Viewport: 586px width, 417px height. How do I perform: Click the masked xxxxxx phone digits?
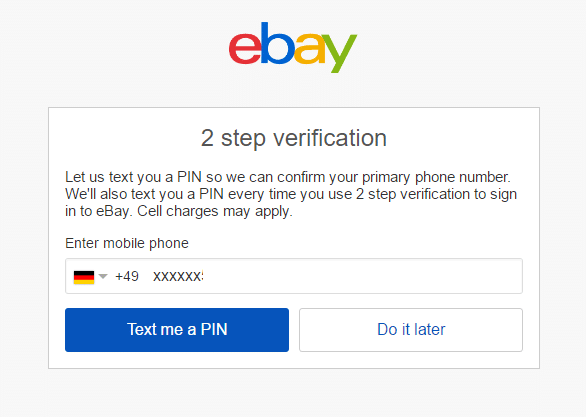178,277
